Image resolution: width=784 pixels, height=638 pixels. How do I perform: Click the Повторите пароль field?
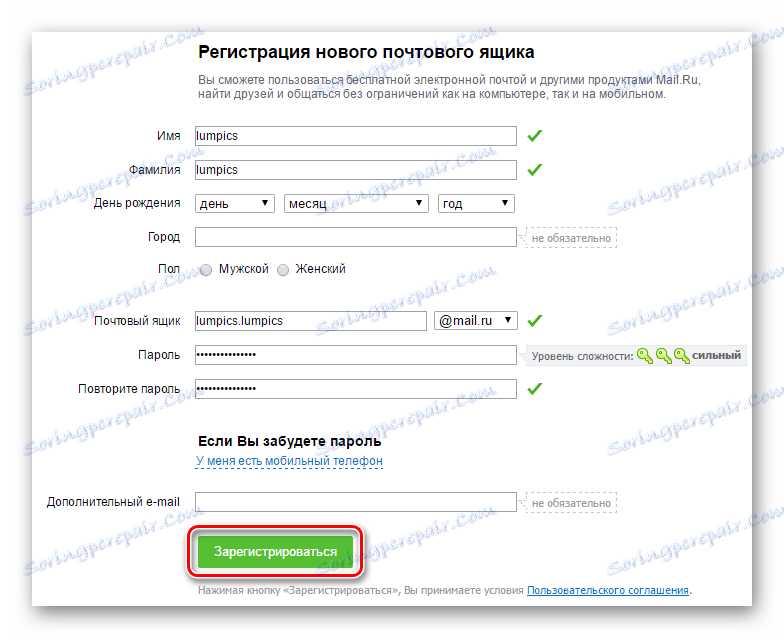point(356,389)
